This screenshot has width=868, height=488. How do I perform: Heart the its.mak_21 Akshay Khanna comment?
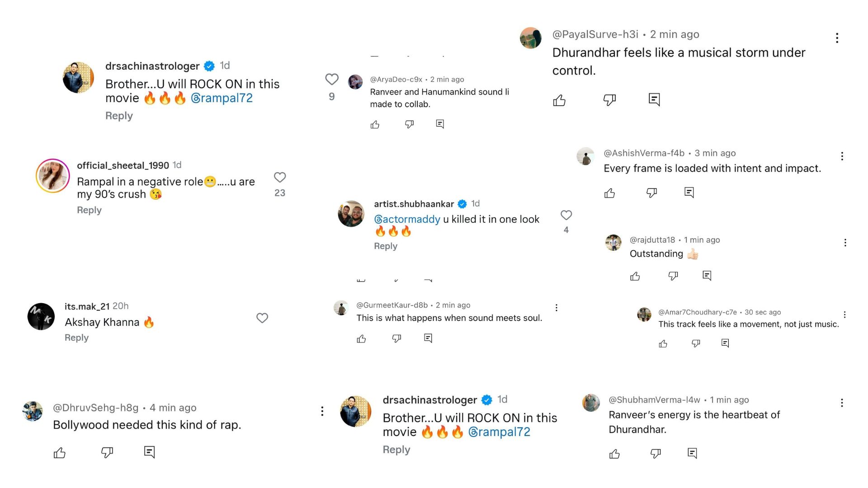pos(262,318)
